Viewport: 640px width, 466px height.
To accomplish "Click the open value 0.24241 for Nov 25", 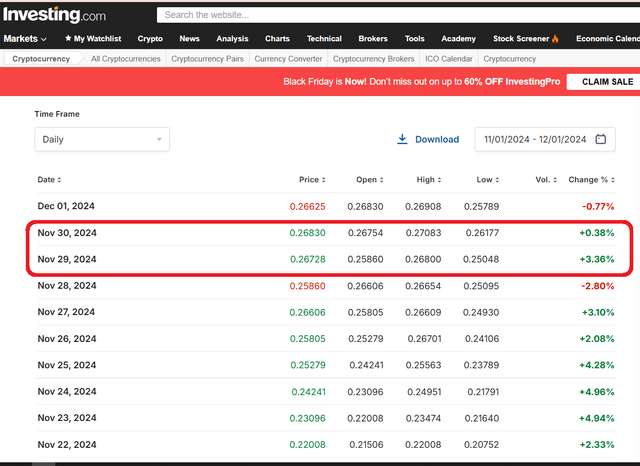I will (366, 365).
